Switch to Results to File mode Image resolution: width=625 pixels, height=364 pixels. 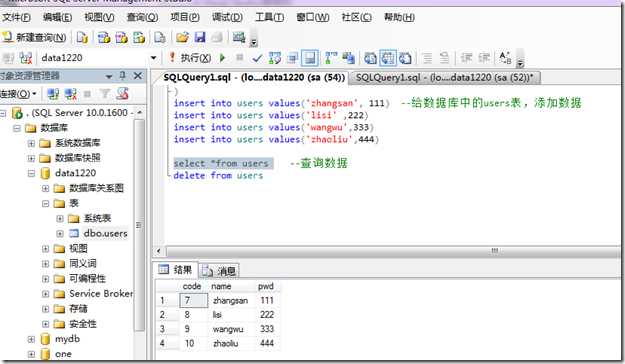(x=405, y=58)
